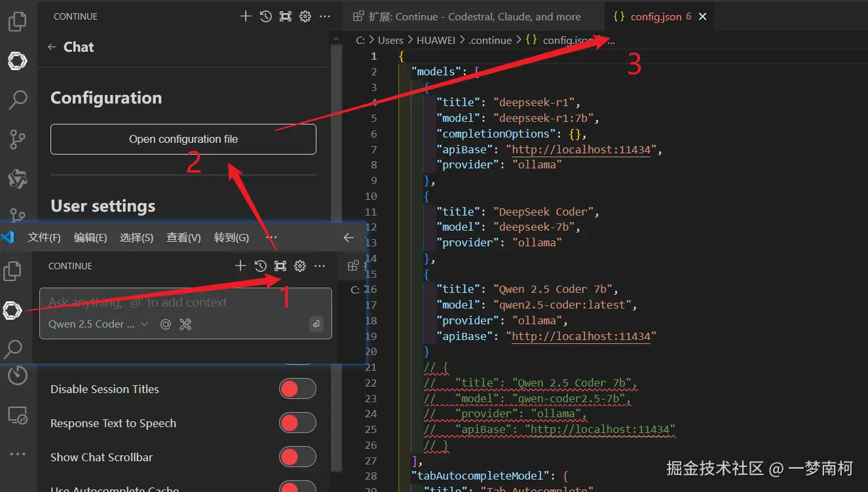This screenshot has width=868, height=492.
Task: Click HUAWEI breadcrumb in the editor path
Action: click(436, 40)
